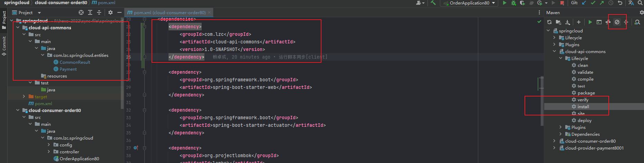Collapse all in Project panel toolbar
The width and height of the screenshot is (644, 163).
99,12
